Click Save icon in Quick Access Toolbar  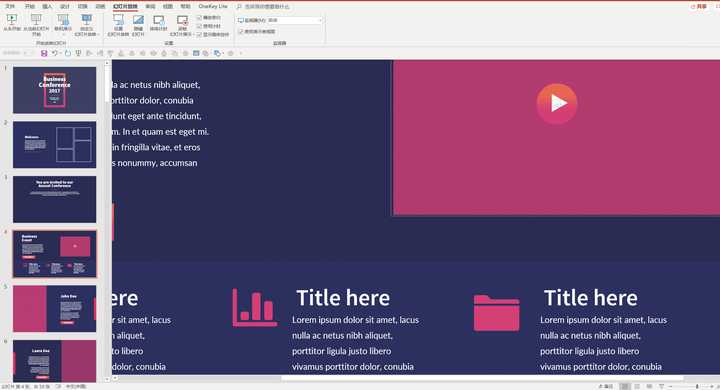coord(44,53)
